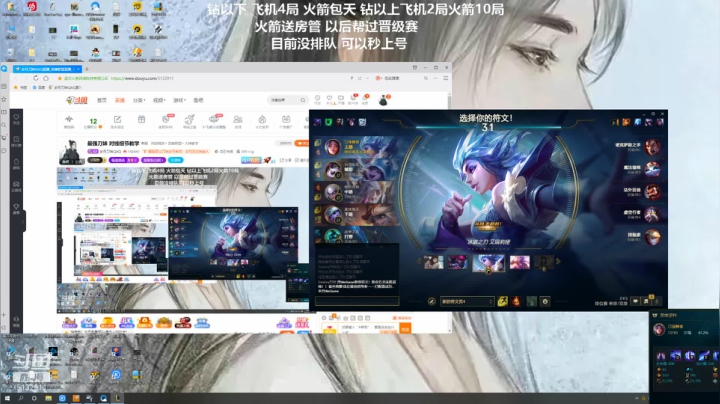Click the 打野 teammate portrait row
This screenshot has width=720, height=404.
tap(354, 235)
